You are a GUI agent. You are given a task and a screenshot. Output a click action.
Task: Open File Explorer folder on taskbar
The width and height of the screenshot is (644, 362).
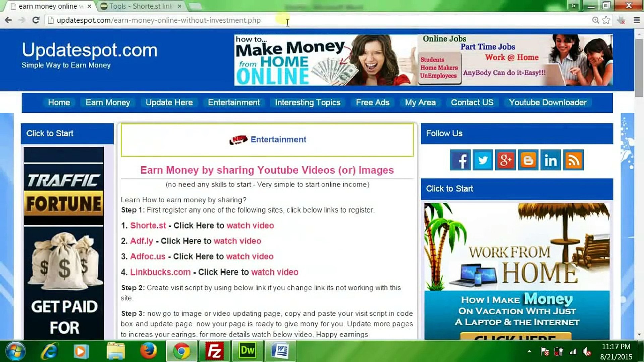(116, 351)
